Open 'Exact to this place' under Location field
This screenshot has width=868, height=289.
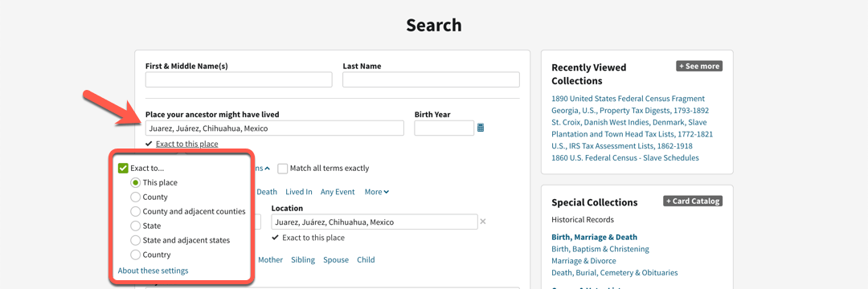pos(313,238)
